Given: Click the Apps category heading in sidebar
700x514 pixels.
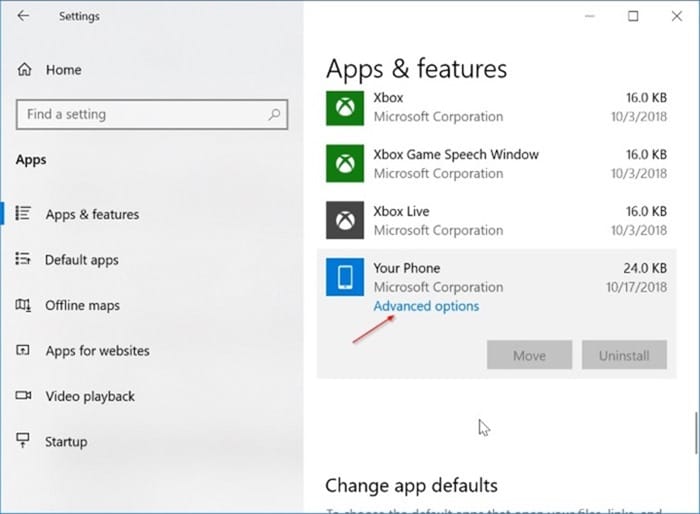Looking at the screenshot, I should (x=31, y=160).
